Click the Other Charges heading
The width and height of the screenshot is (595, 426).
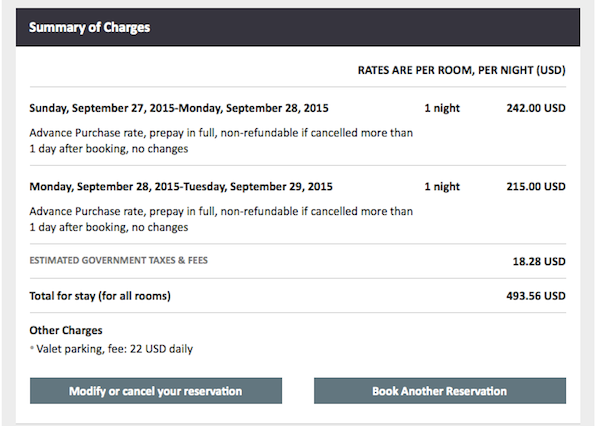pos(66,330)
